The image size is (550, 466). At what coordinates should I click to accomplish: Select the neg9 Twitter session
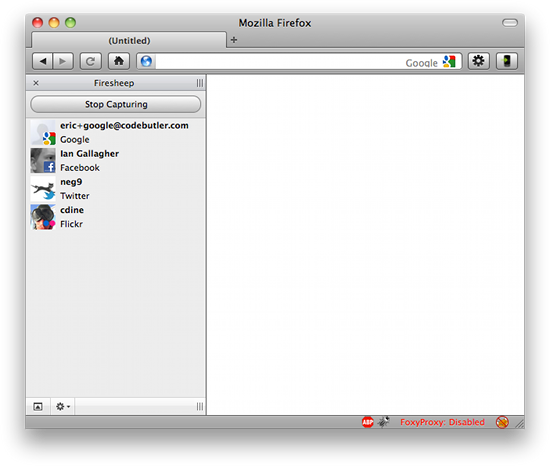click(x=116, y=189)
